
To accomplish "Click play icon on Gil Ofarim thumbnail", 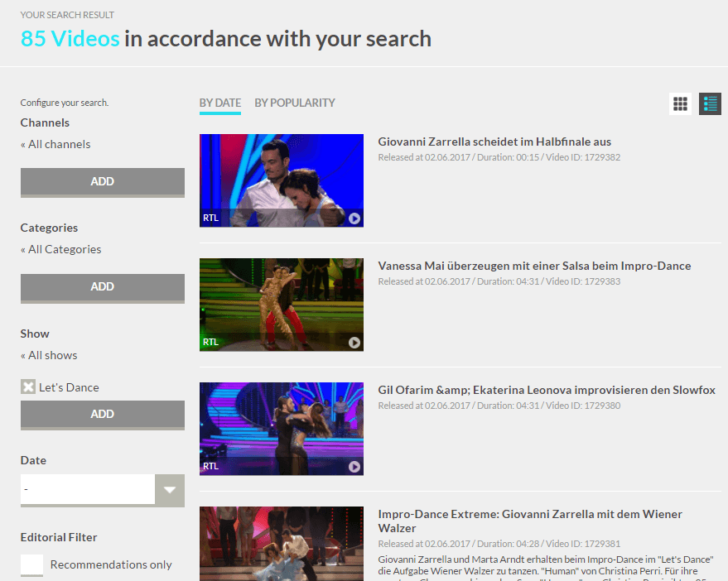I will click(x=354, y=467).
